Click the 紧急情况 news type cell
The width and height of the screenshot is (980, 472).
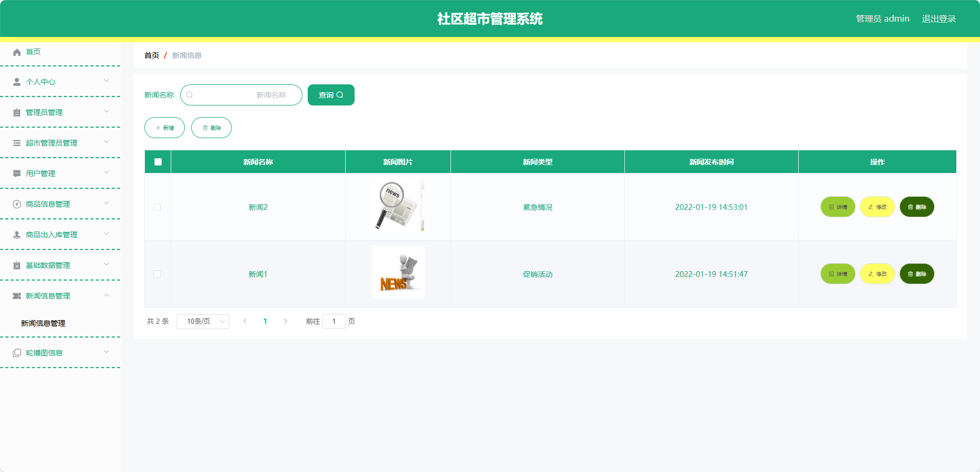(x=537, y=207)
